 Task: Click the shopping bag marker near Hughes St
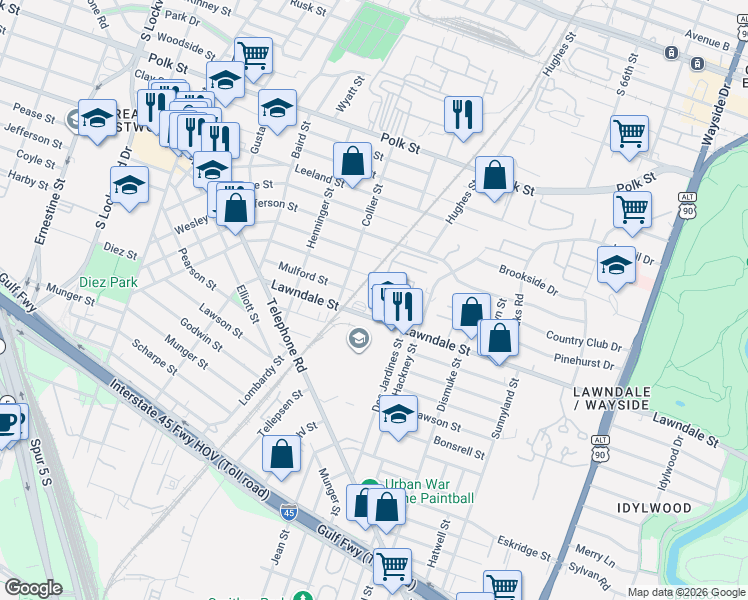tap(494, 175)
